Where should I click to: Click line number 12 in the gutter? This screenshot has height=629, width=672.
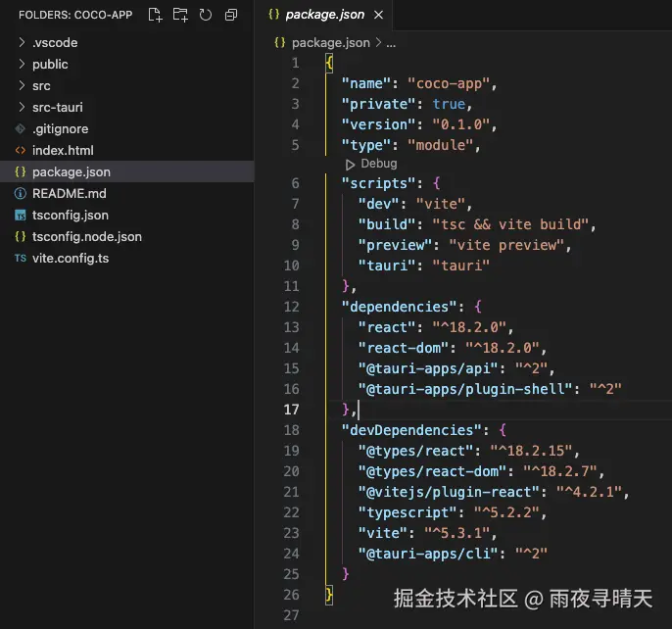tap(292, 307)
